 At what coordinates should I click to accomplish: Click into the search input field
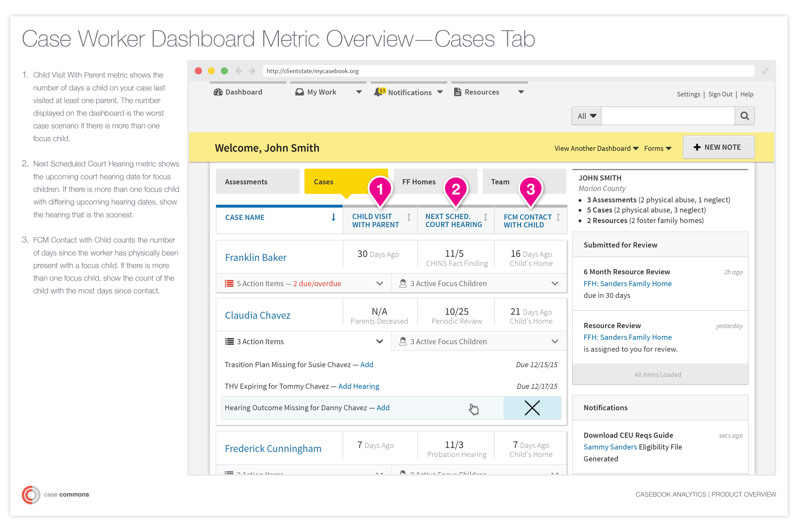click(667, 116)
